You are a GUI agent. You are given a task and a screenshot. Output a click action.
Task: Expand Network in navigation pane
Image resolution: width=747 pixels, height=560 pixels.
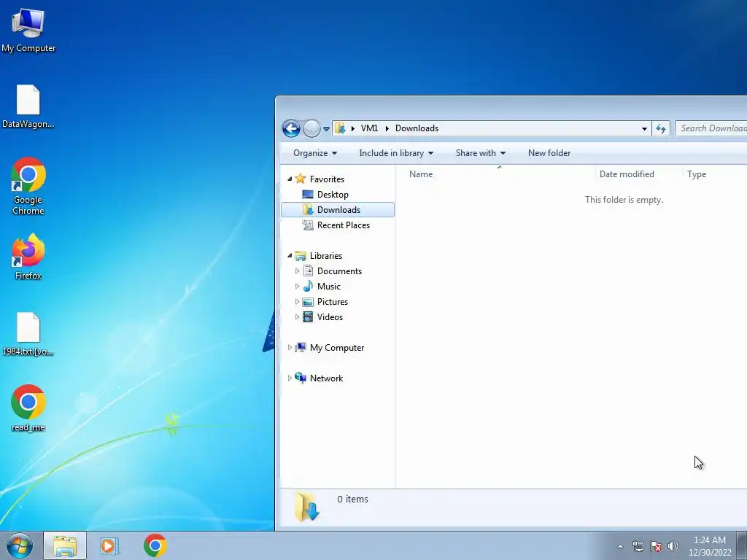[290, 378]
